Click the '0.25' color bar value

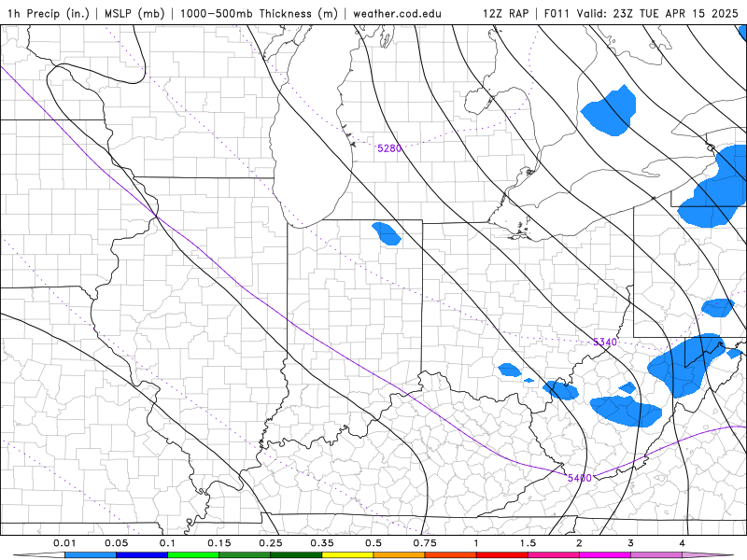[271, 543]
